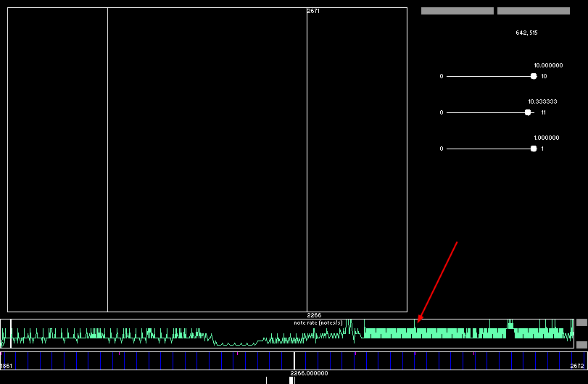The height and width of the screenshot is (384, 588).
Task: Click the note rate (notes/s) label
Action: pyautogui.click(x=318, y=323)
